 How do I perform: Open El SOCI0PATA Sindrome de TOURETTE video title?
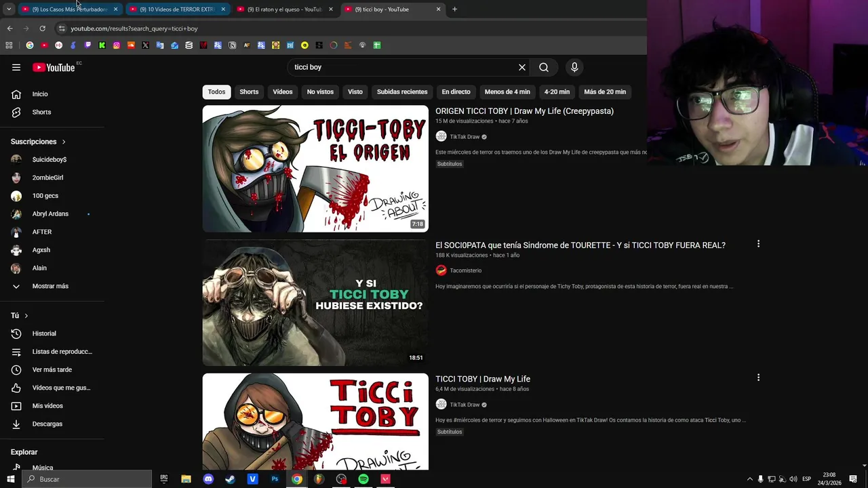[x=580, y=245]
